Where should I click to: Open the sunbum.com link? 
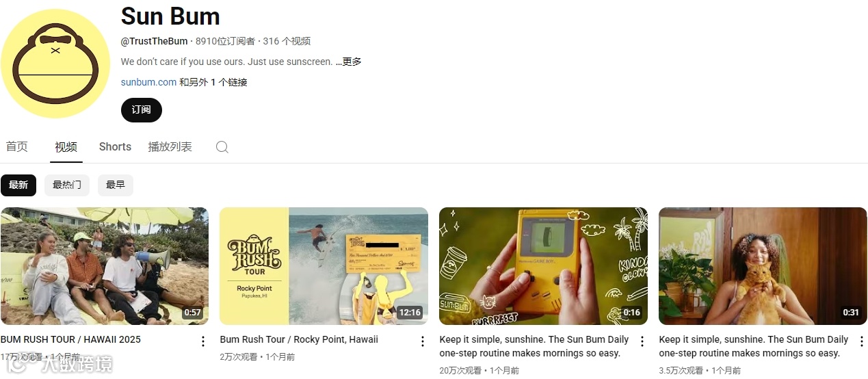pyautogui.click(x=149, y=82)
